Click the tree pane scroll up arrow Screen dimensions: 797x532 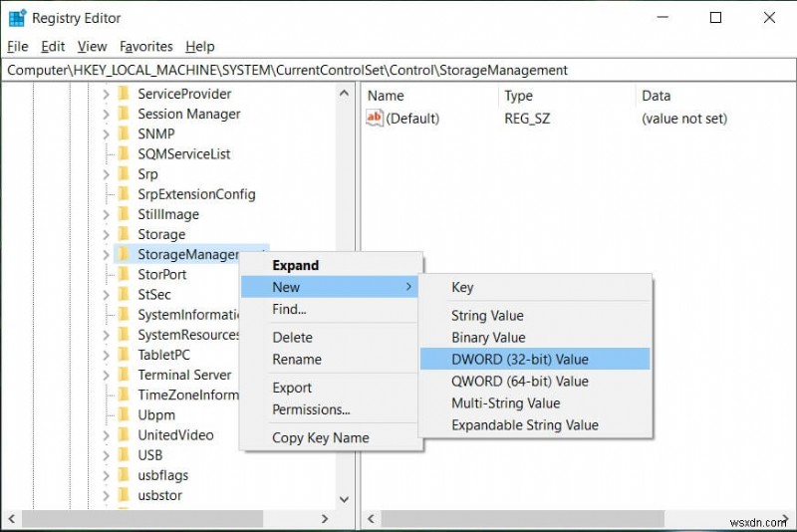(x=344, y=93)
